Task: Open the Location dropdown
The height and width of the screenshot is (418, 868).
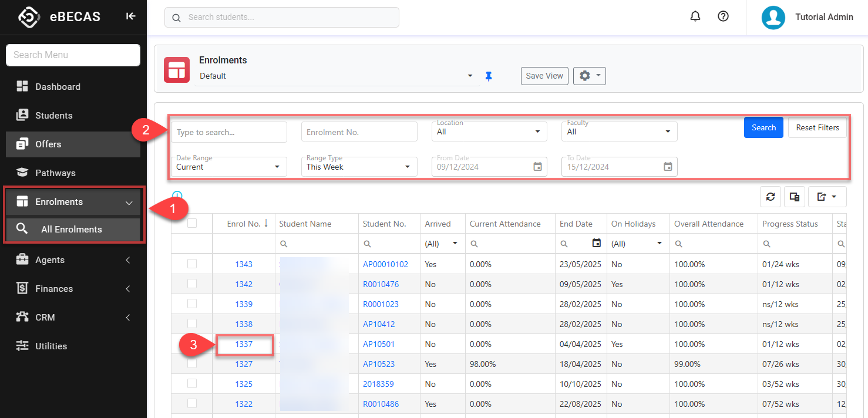Action: [x=489, y=132]
